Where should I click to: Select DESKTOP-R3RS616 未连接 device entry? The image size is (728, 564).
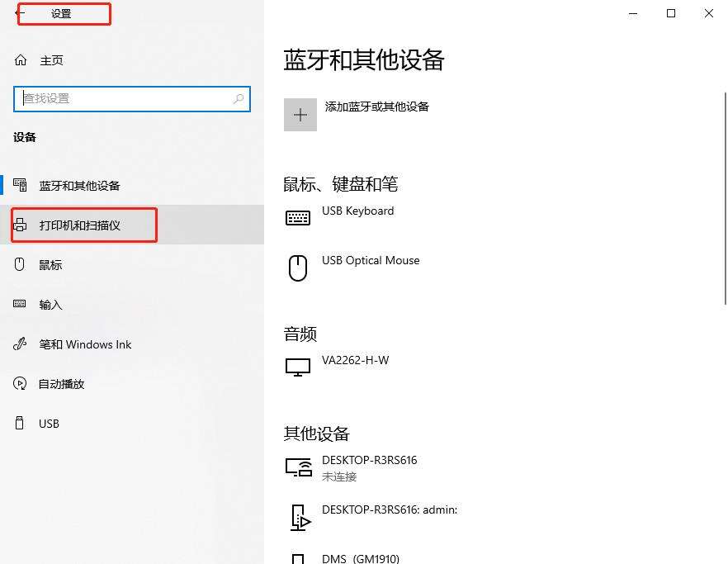(370, 468)
